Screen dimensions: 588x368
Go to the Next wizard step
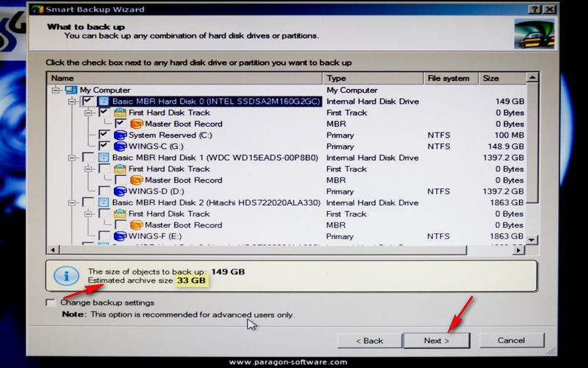437,341
